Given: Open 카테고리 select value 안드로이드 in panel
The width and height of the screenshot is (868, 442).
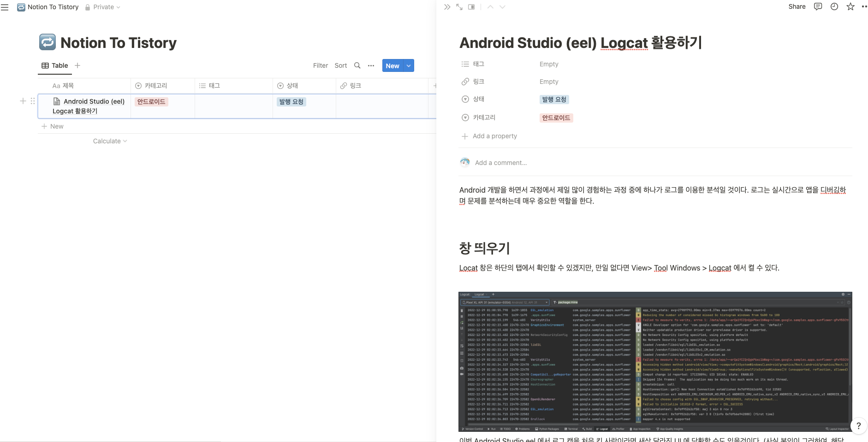Looking at the screenshot, I should (x=556, y=118).
